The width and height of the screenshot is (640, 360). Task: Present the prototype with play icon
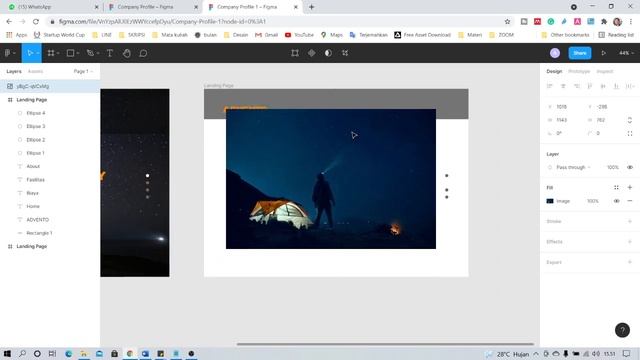tap(603, 53)
